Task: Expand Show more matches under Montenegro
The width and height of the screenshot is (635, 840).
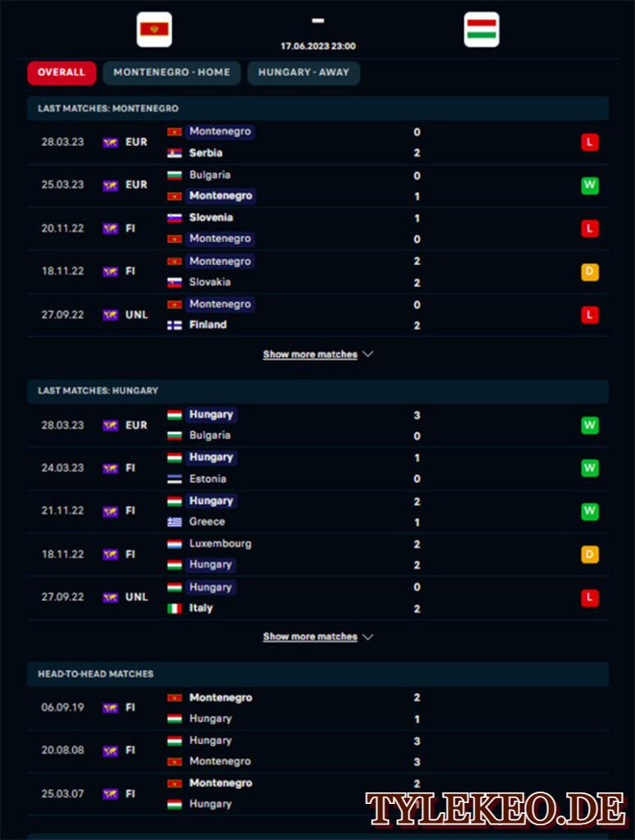Action: pyautogui.click(x=310, y=354)
